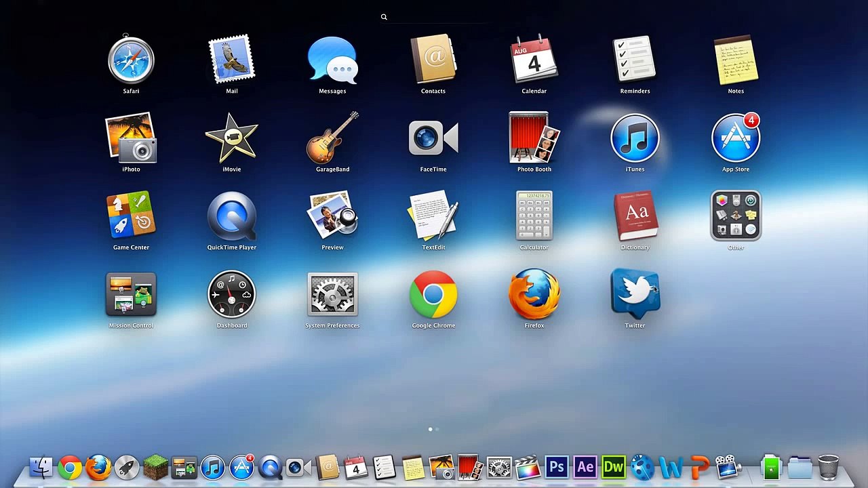Screen dimensions: 868x488
Task: Click the Firefox icon in the Dock
Action: [x=98, y=467]
